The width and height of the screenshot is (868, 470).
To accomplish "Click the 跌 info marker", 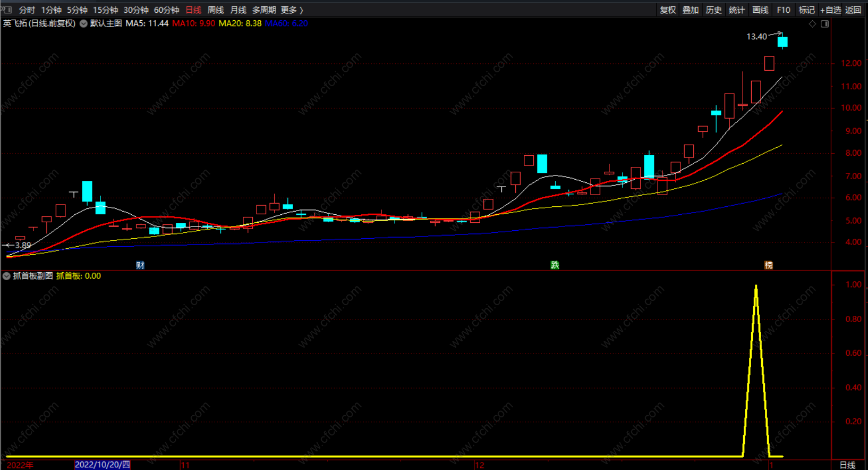I will (x=555, y=265).
